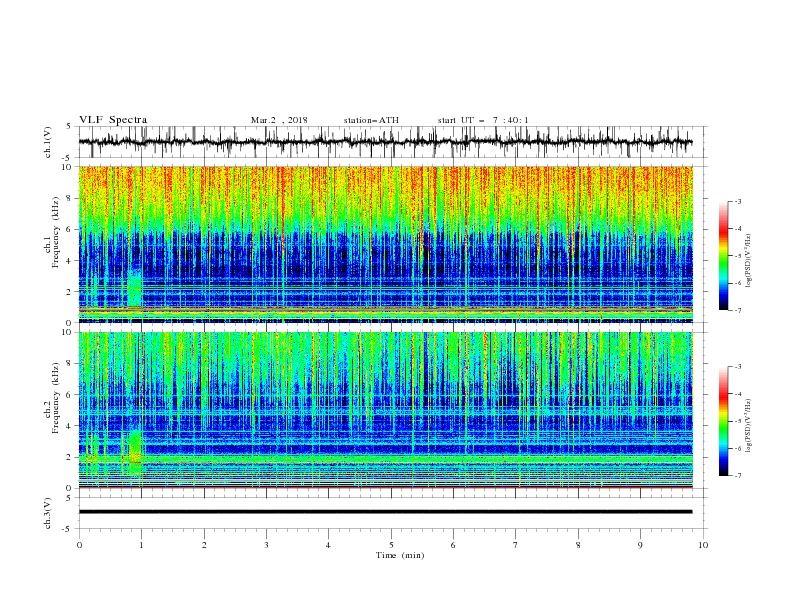Click time-axis tick label "2" at bottom

click(x=204, y=545)
